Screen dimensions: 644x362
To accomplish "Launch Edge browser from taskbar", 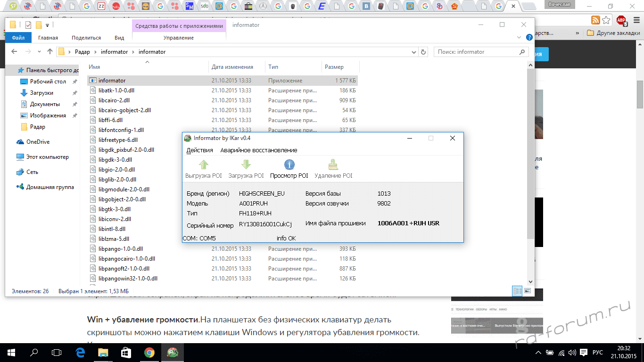I will pyautogui.click(x=80, y=353).
